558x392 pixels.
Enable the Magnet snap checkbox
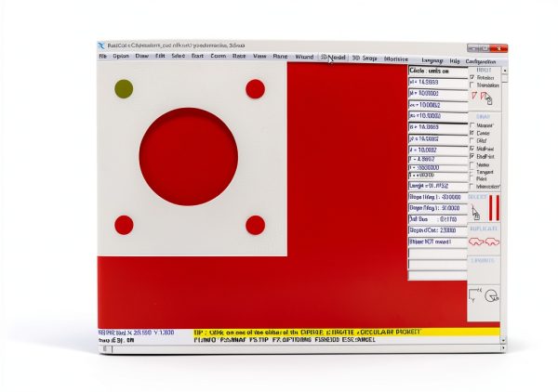click(x=472, y=125)
